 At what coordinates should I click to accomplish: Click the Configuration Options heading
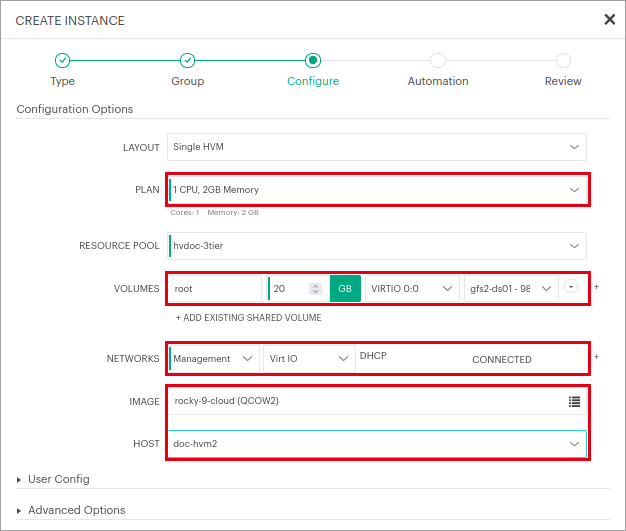tap(75, 109)
